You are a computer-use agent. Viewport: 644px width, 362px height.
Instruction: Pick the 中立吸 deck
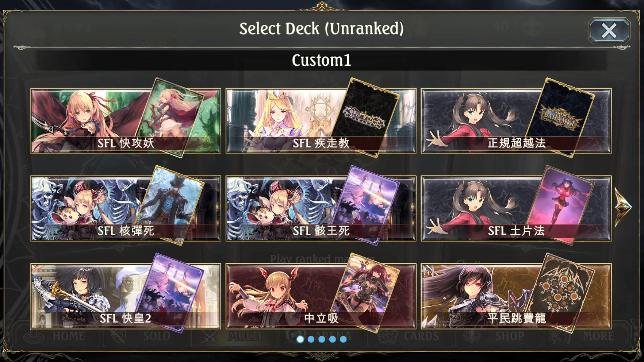[321, 296]
